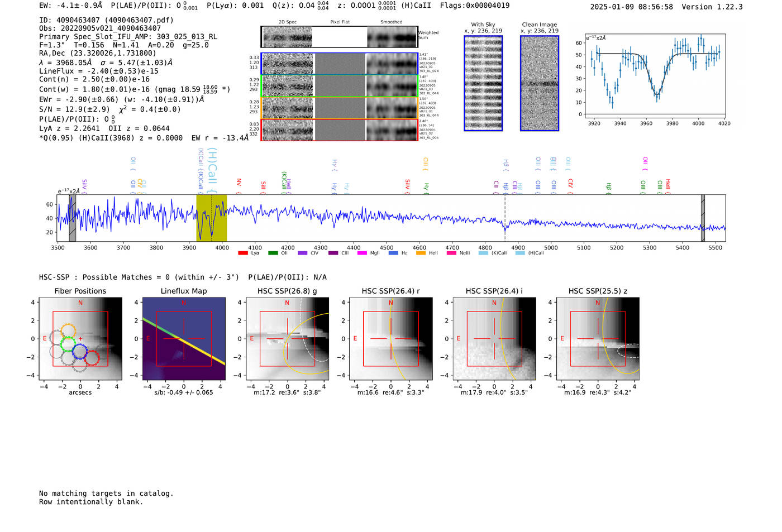Click the 'Smoothed' column header
The height and width of the screenshot is (532, 782).
(391, 22)
